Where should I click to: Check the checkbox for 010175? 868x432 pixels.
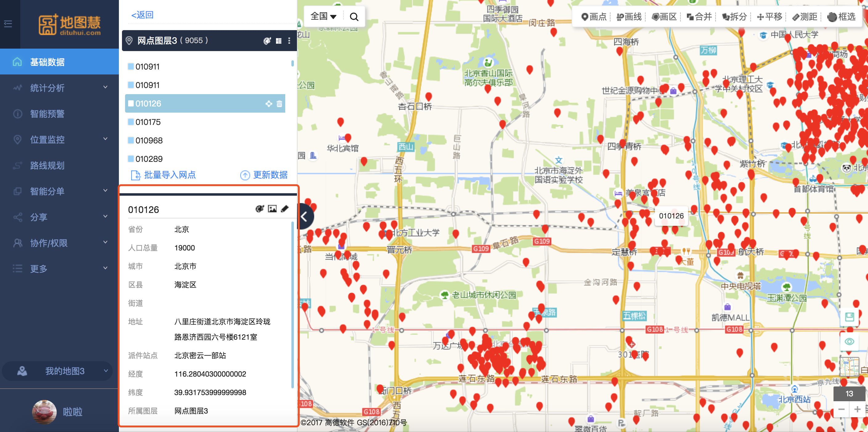(131, 122)
